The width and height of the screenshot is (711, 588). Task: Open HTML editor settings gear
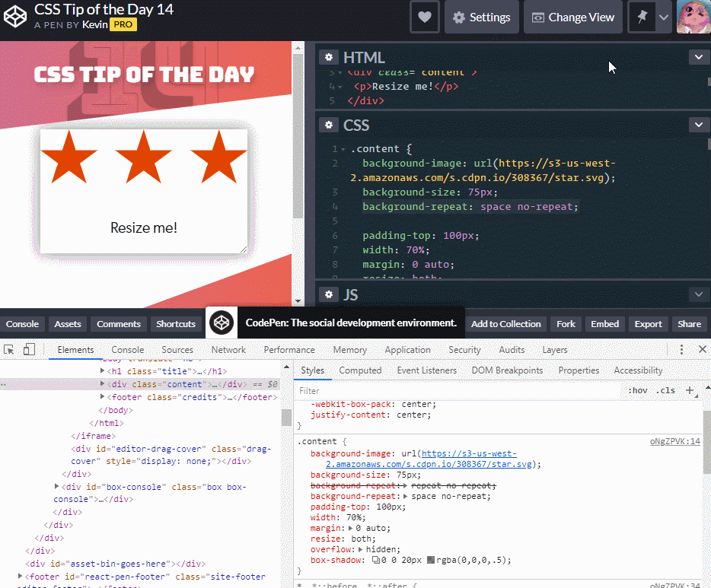[x=329, y=58]
